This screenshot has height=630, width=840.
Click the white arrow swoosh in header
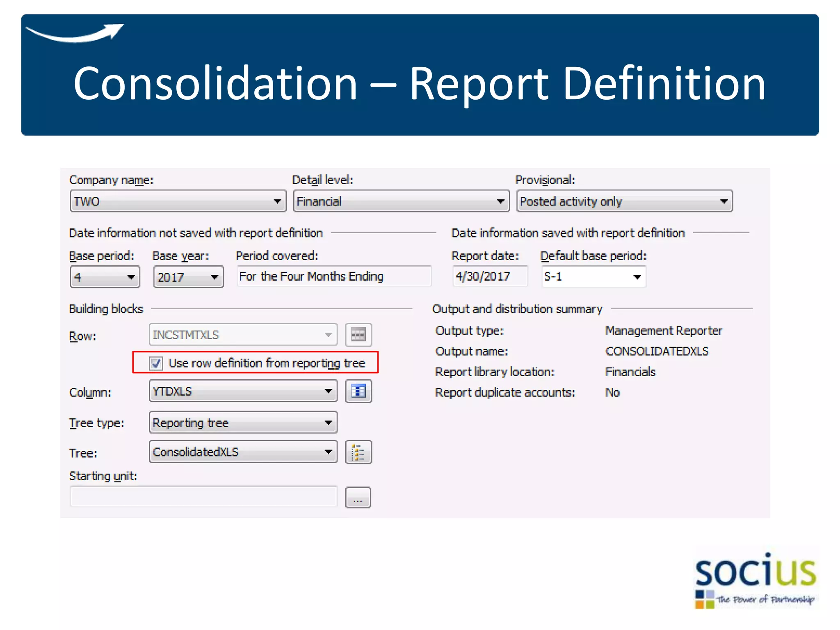75,34
